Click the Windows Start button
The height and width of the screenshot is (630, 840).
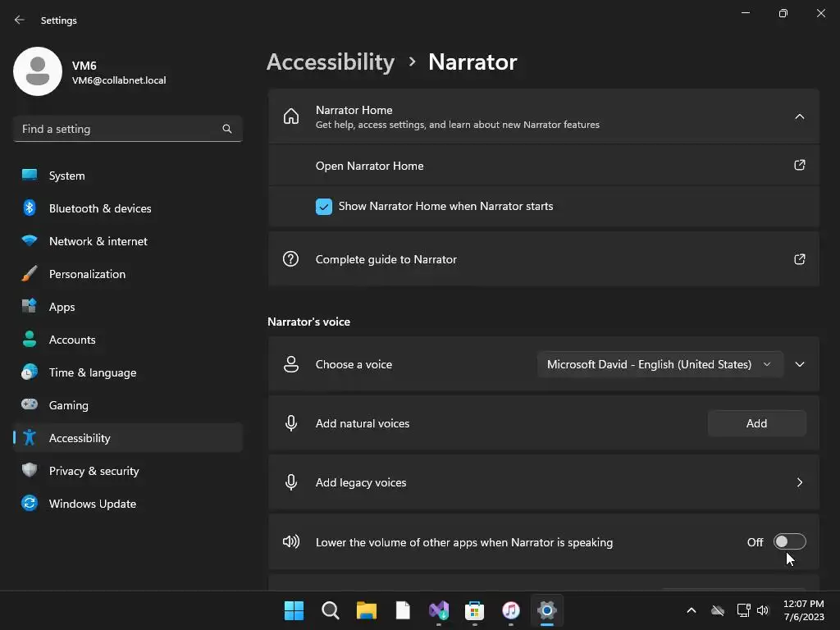coord(294,610)
